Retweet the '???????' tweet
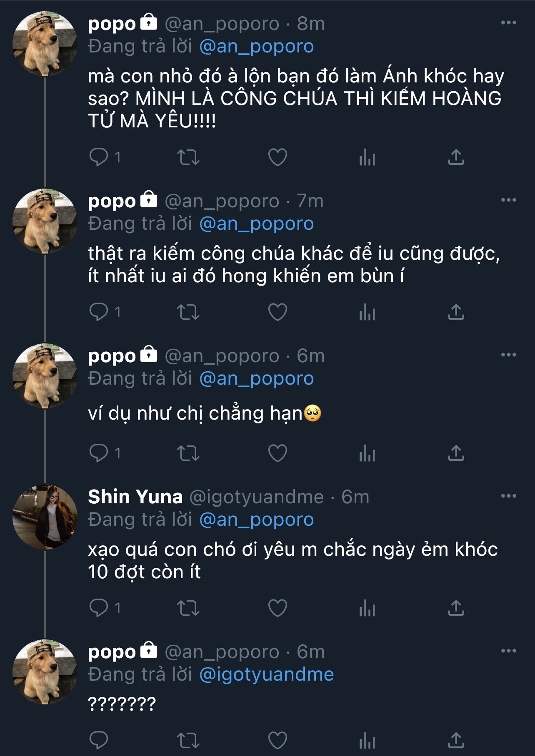 [188, 740]
